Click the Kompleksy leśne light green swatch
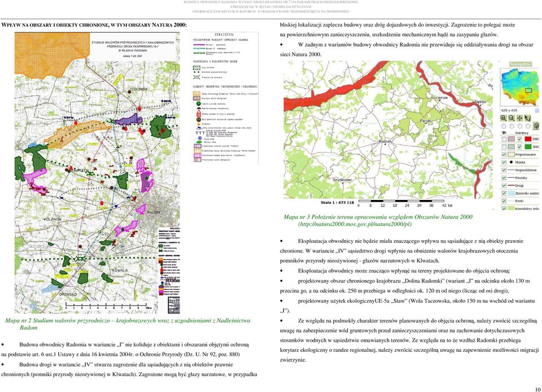The width and height of the screenshot is (542, 392). pos(512,208)
